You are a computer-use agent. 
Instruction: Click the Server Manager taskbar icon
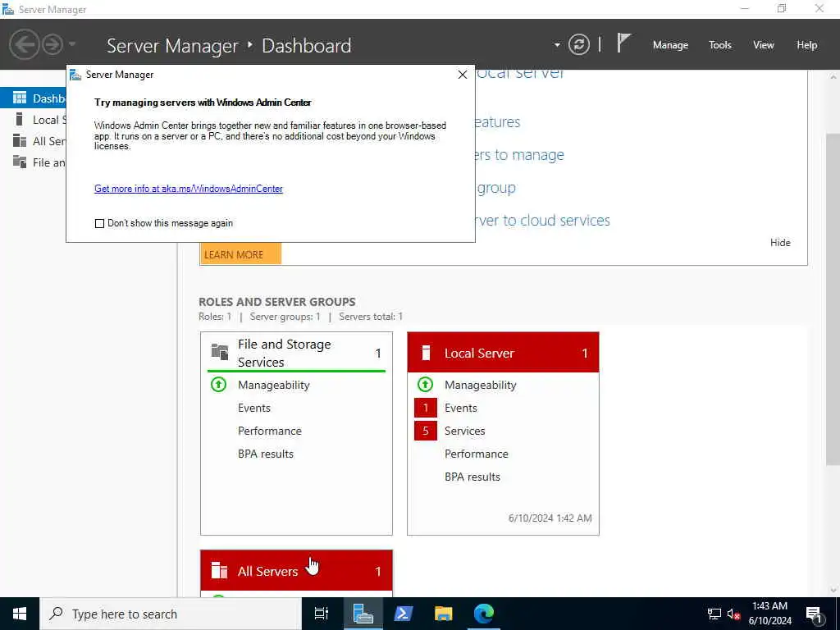[x=363, y=614]
